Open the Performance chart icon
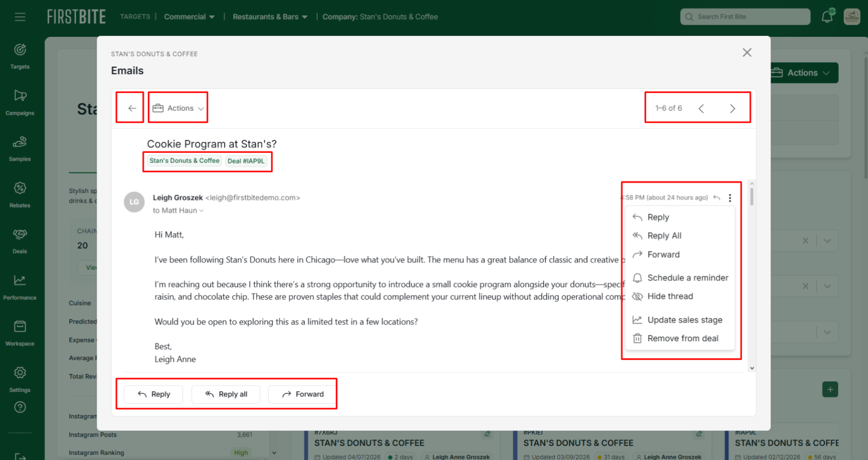Screen dimensions: 868x460 pyautogui.click(x=20, y=281)
